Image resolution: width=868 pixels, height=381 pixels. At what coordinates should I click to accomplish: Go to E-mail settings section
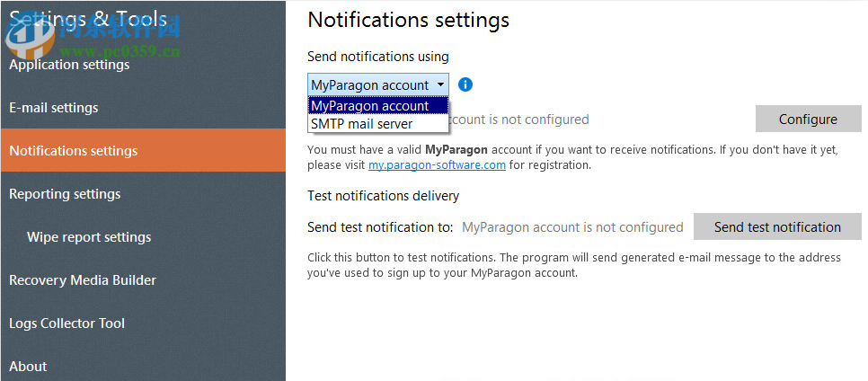tap(54, 108)
